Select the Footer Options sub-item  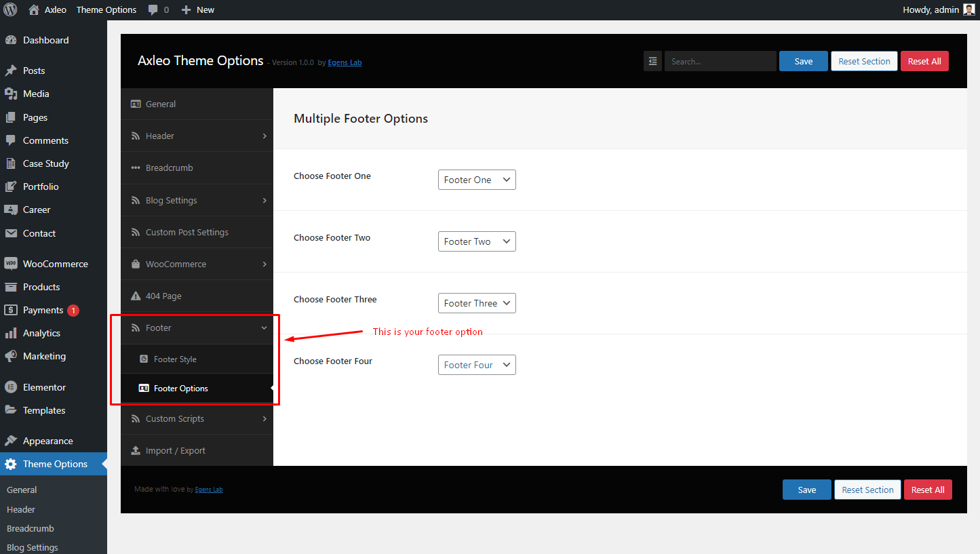(197, 389)
